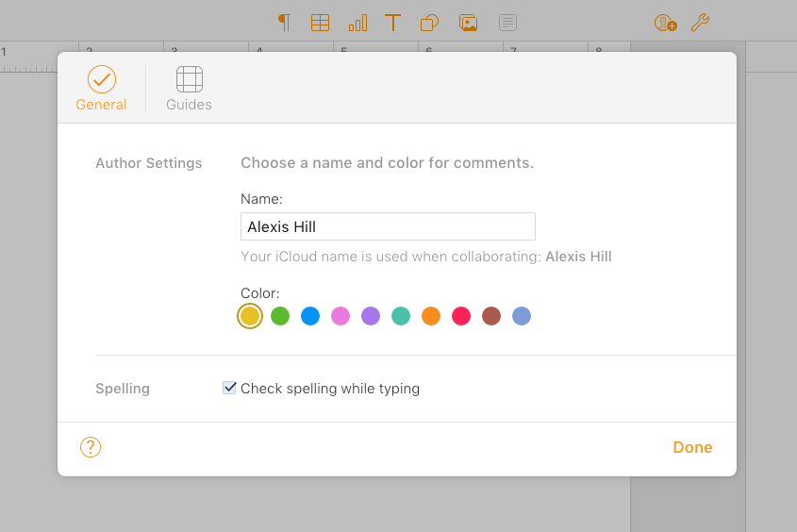Image resolution: width=797 pixels, height=532 pixels.
Task: Select the teal comment color swatch
Action: tap(401, 316)
